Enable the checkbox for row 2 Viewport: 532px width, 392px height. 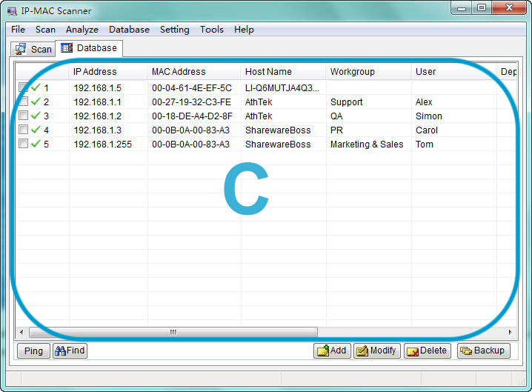tap(24, 102)
